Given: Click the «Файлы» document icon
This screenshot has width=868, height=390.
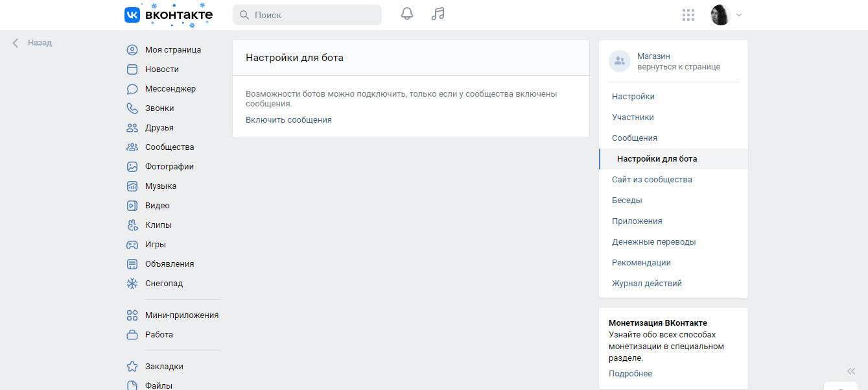Looking at the screenshot, I should tap(132, 385).
